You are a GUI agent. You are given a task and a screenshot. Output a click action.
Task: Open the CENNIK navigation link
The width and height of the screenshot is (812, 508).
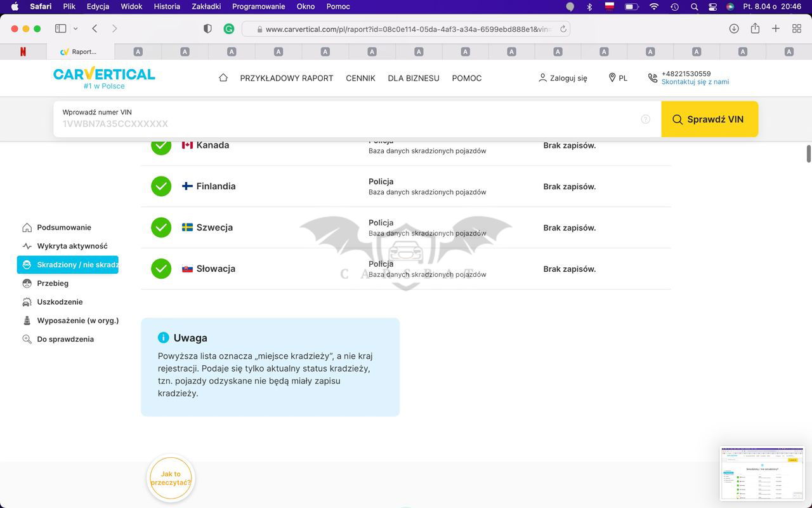point(360,78)
